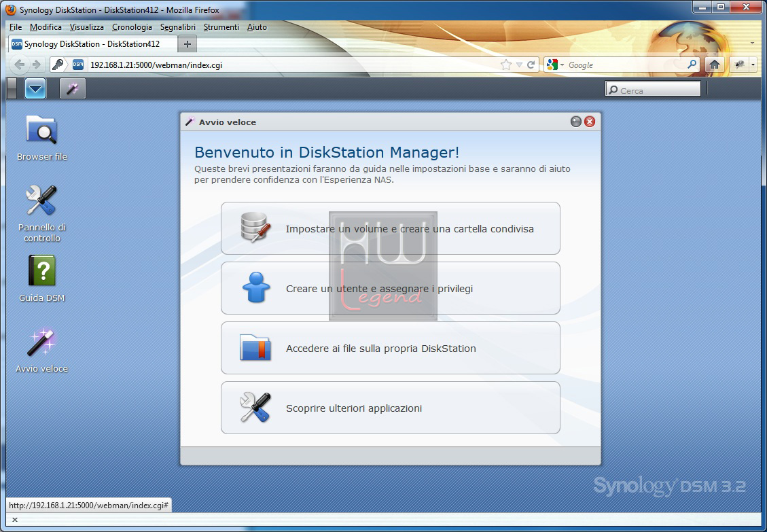Click the DSM site identity icon
The height and width of the screenshot is (532, 767).
[x=77, y=65]
